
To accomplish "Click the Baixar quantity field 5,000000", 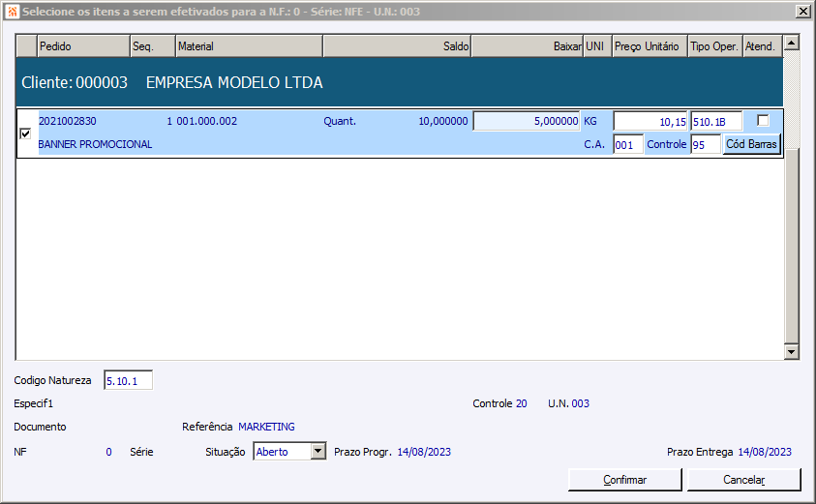I will (x=527, y=121).
